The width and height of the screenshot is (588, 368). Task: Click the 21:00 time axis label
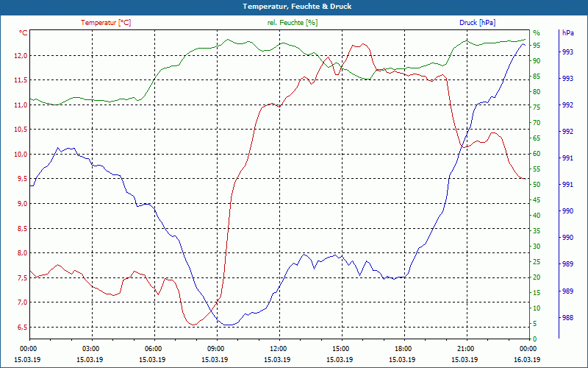[465, 348]
